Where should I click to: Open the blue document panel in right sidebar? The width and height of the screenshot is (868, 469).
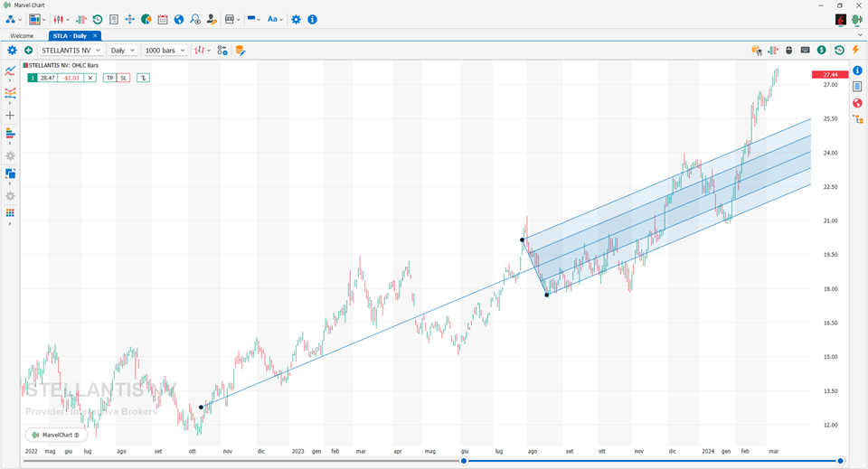(x=857, y=86)
